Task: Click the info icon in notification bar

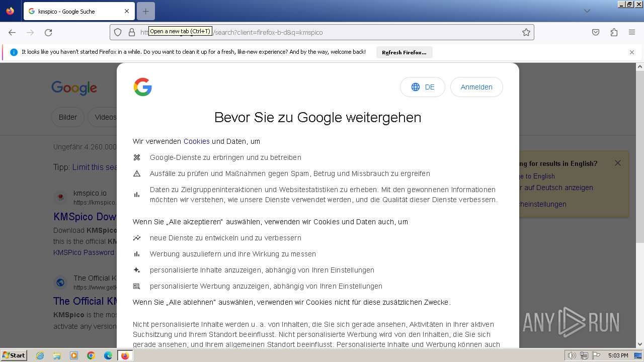Action: [14, 52]
